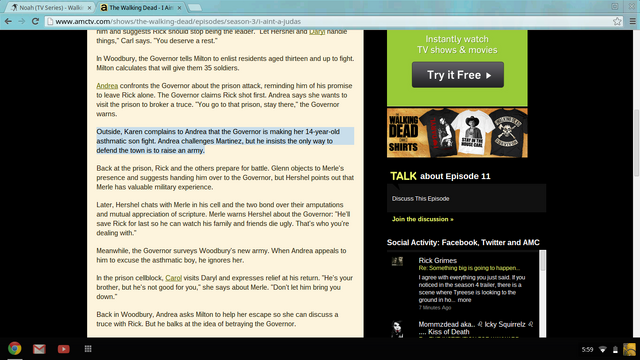640x360 pixels.
Task: Switch to the Noah (TV Series) tab
Action: coord(50,7)
